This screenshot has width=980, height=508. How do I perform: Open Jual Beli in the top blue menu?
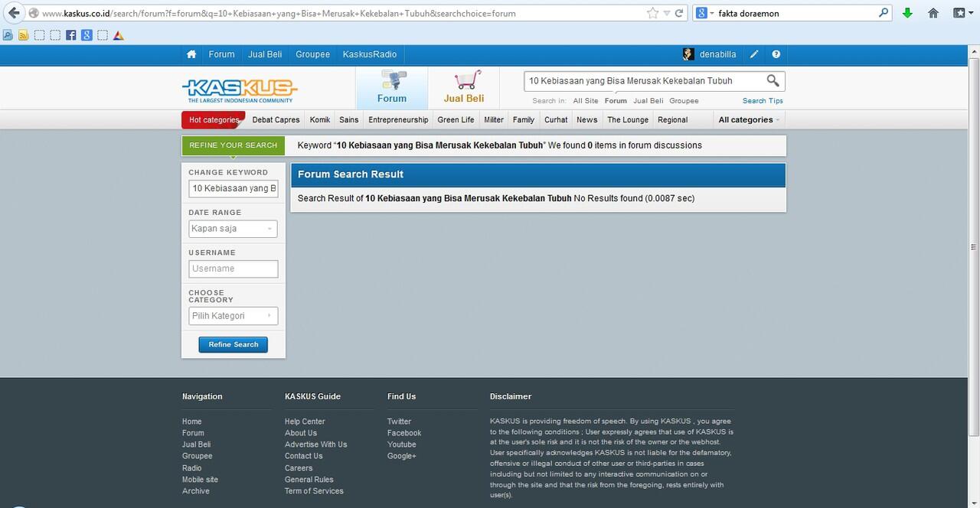pyautogui.click(x=265, y=54)
